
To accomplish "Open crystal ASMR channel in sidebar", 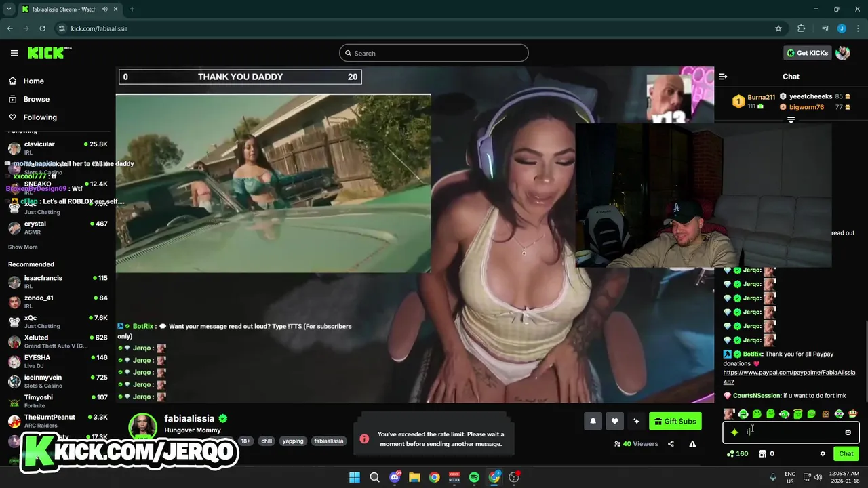I will tap(58, 228).
